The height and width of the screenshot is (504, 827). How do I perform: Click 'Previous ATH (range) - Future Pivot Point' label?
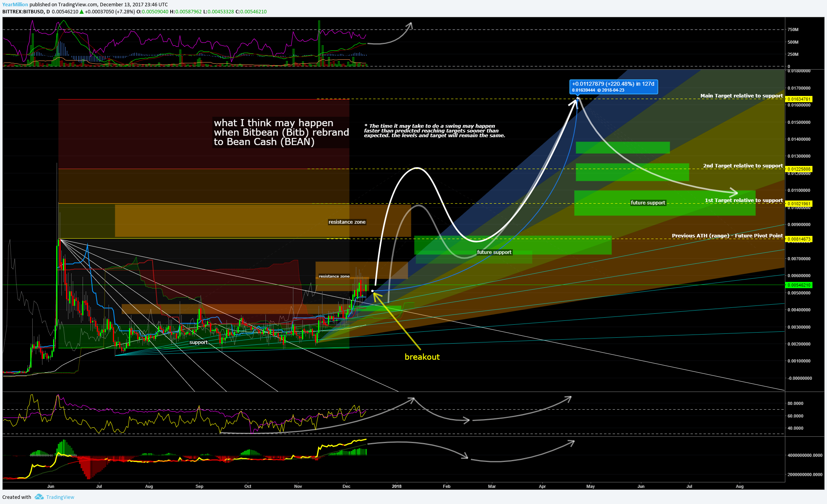727,235
